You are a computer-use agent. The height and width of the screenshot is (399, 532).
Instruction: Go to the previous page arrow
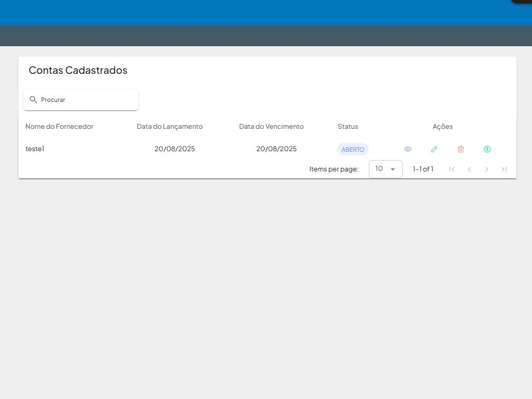469,169
